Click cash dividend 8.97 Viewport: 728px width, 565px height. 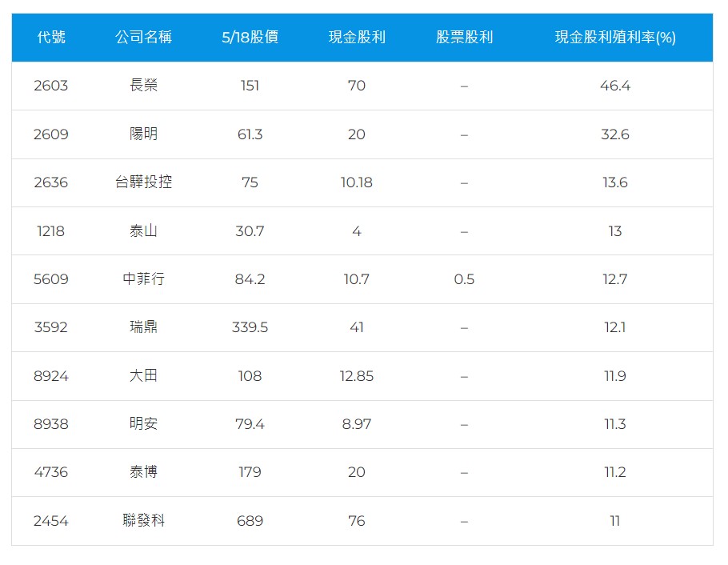pyautogui.click(x=357, y=424)
